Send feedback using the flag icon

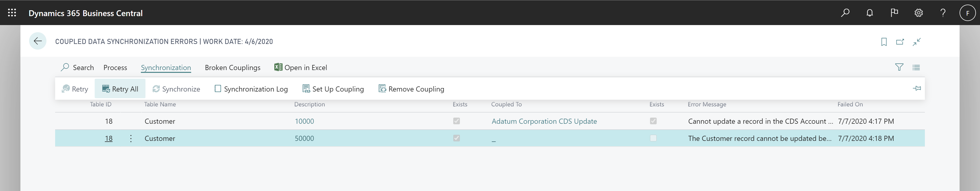(x=894, y=13)
